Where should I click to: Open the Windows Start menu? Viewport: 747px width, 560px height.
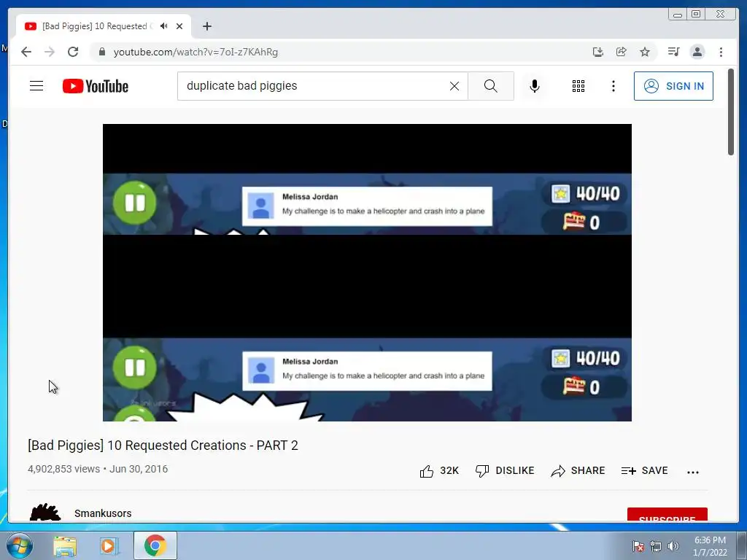(x=19, y=545)
